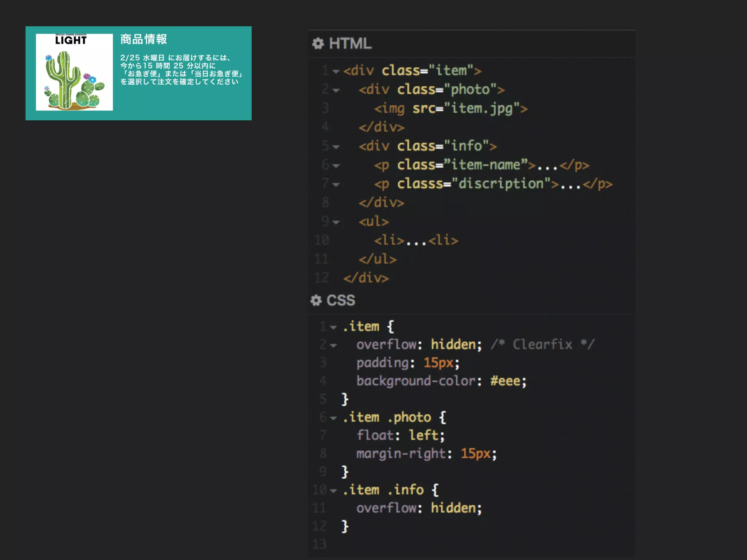Click the cactus LIGHT album thumbnail

click(74, 72)
